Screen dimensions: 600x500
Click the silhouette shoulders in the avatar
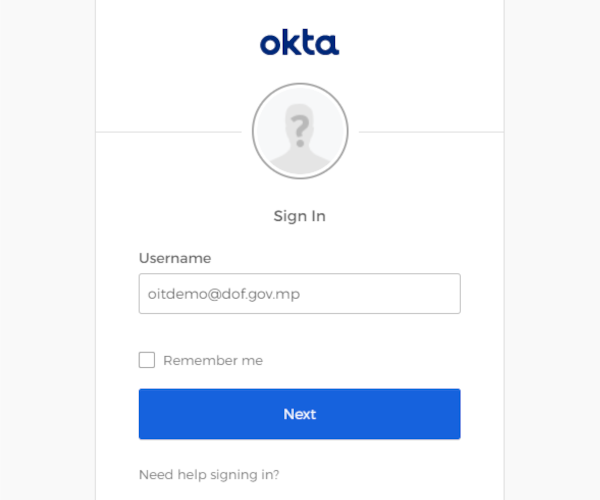coord(300,163)
